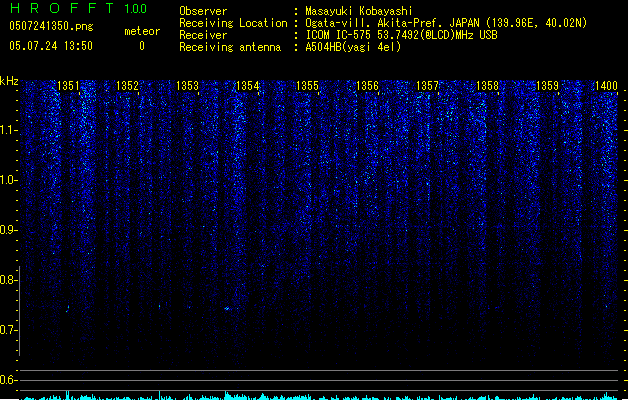Click the 1355 time marker
This screenshot has width=629, height=400.
[x=307, y=86]
